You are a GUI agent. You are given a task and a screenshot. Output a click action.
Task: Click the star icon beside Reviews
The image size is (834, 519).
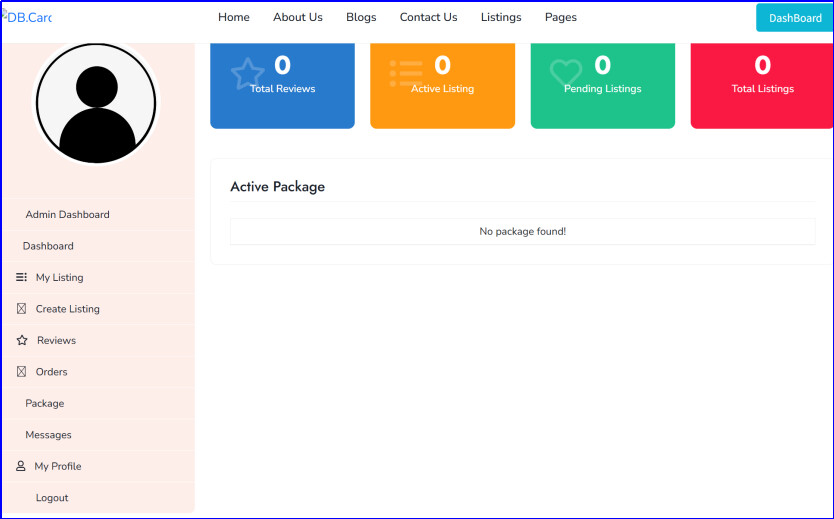(x=22, y=340)
